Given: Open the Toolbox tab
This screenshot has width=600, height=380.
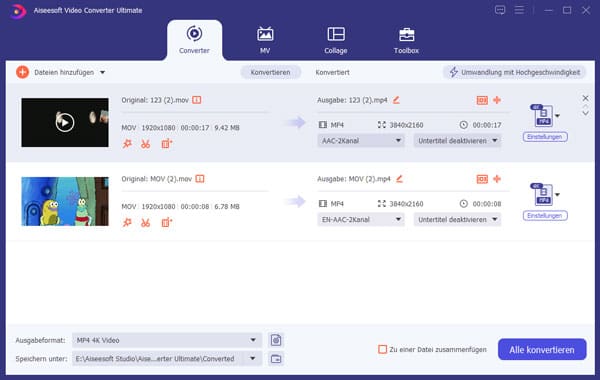Looking at the screenshot, I should click(x=406, y=40).
